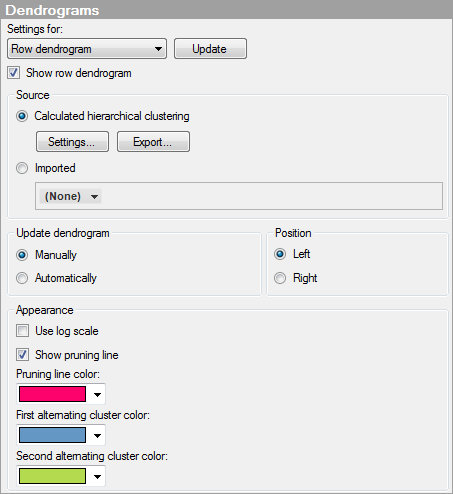Toggle Show pruning line checkbox
Viewport: 453px width, 494px height.
pos(23,355)
